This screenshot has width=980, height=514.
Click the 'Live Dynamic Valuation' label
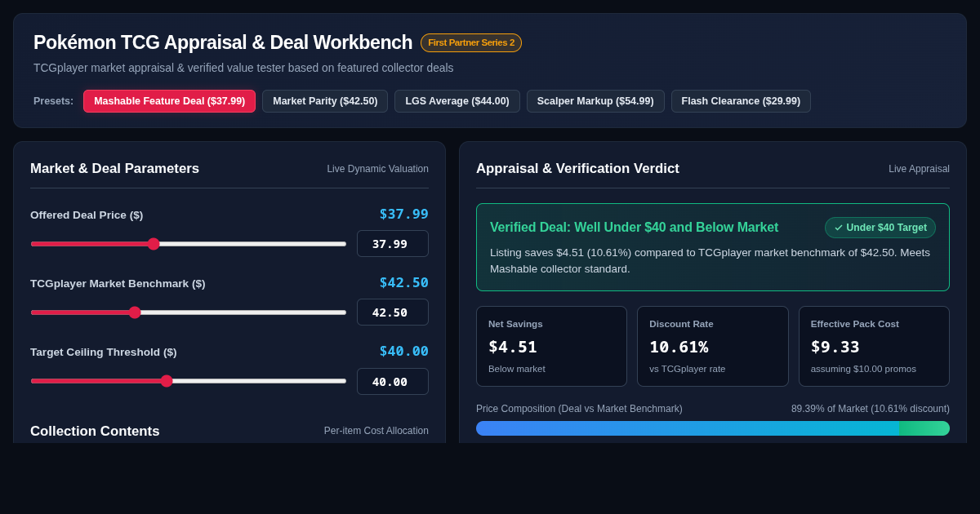[378, 169]
